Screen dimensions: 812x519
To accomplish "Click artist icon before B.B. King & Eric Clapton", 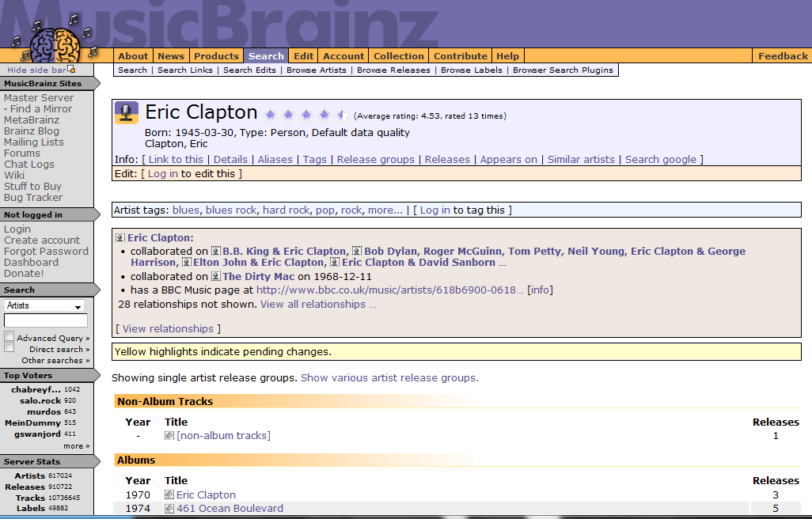I will tap(216, 251).
